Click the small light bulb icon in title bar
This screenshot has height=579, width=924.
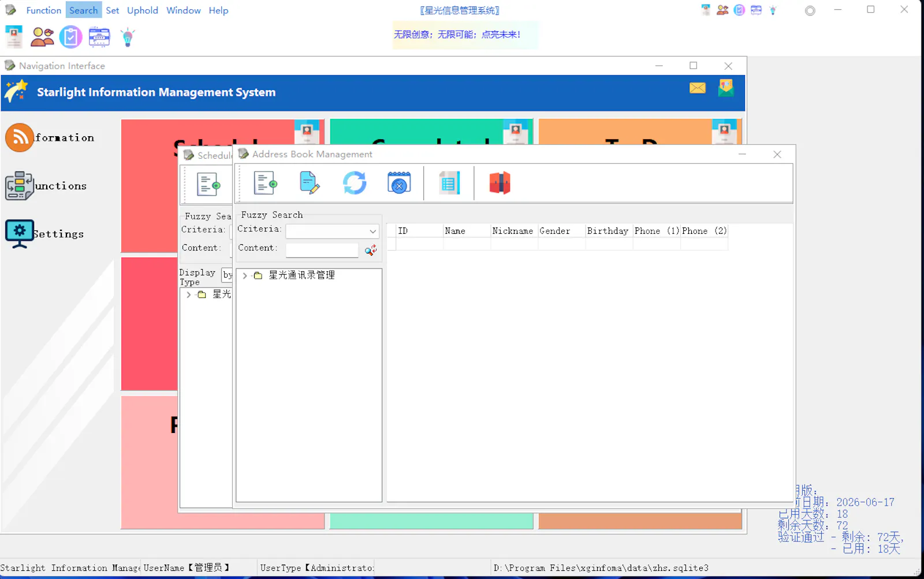773,10
